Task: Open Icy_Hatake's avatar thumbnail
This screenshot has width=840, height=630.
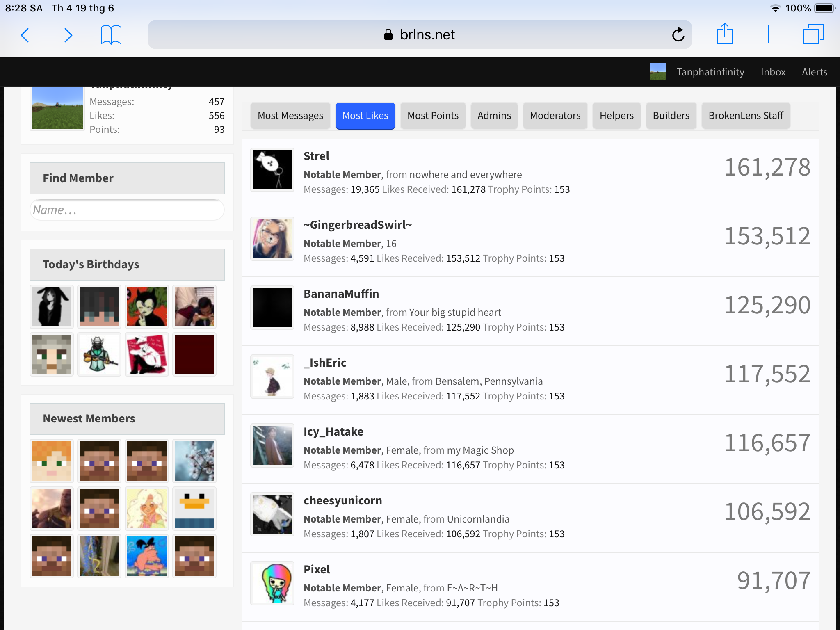Action: (272, 445)
